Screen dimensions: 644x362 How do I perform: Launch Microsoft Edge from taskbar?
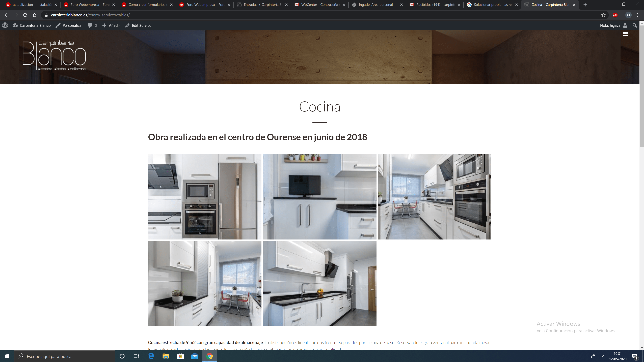(151, 356)
